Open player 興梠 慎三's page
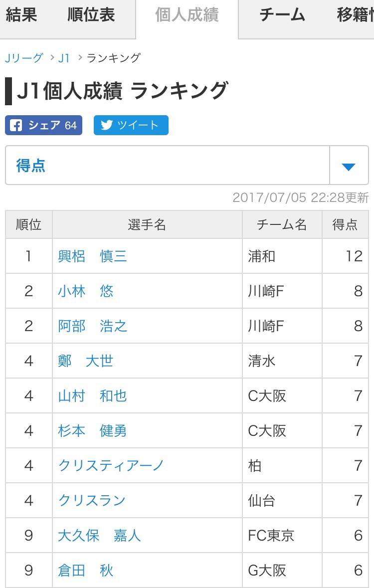Viewport: 374px width, 588px height. tap(92, 256)
